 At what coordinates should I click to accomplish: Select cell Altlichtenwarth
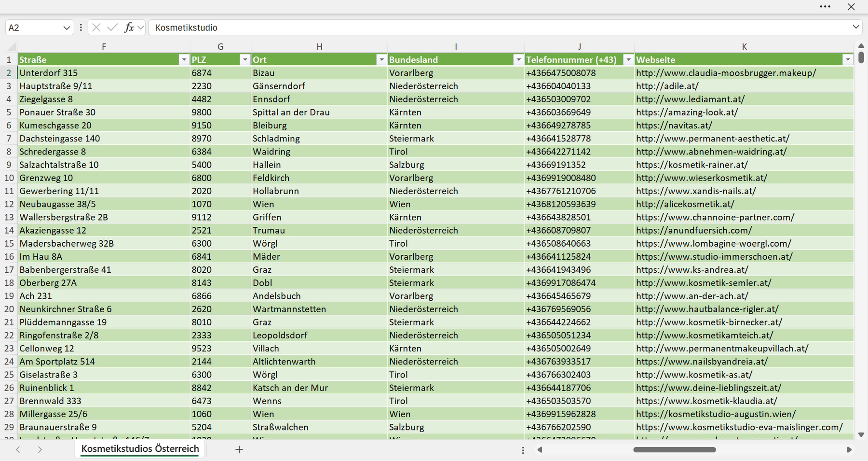319,362
